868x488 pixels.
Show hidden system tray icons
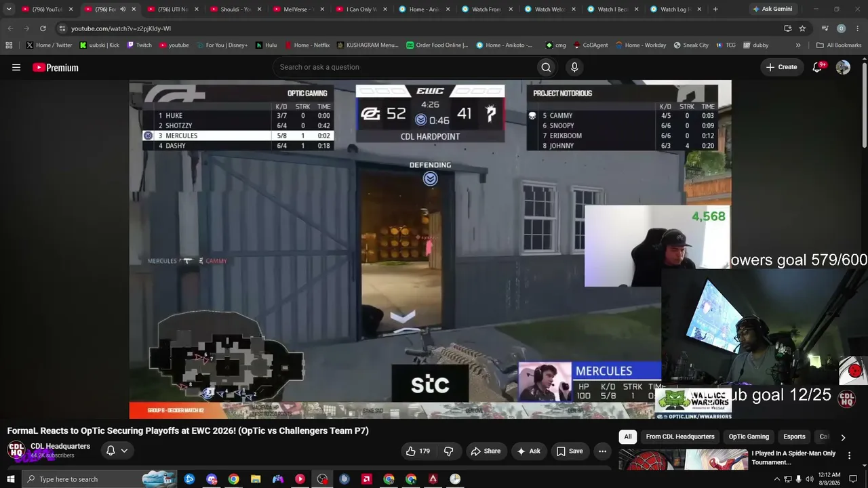[776, 479]
